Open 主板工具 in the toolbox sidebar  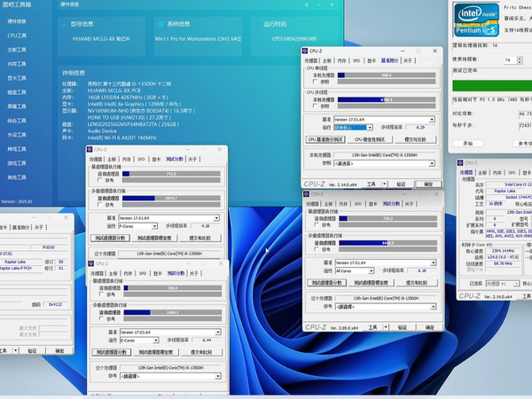pyautogui.click(x=17, y=50)
